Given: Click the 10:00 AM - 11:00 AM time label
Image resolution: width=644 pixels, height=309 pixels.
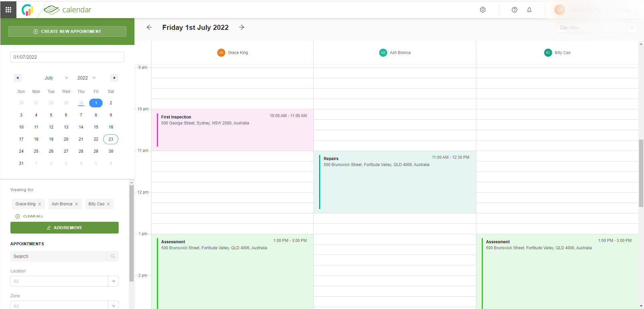Looking at the screenshot, I should point(288,116).
